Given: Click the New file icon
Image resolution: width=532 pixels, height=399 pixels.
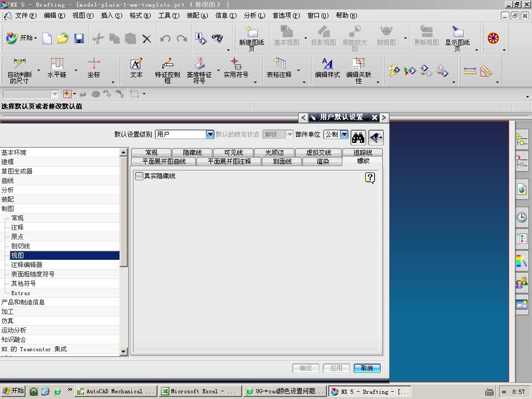Looking at the screenshot, I should pos(47,38).
